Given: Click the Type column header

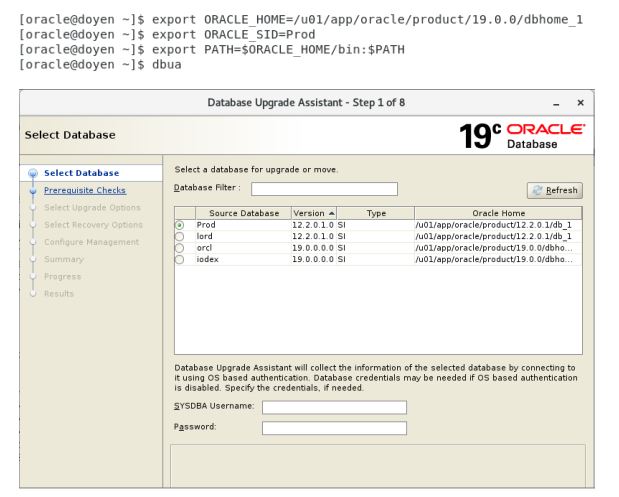Looking at the screenshot, I should click(375, 213).
